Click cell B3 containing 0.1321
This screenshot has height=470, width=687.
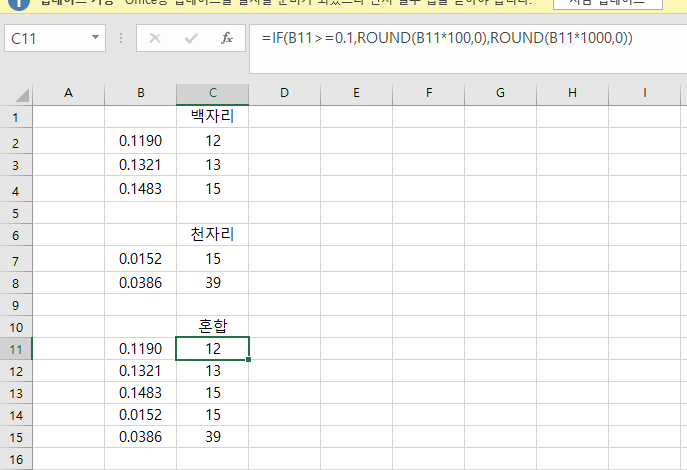[141, 165]
